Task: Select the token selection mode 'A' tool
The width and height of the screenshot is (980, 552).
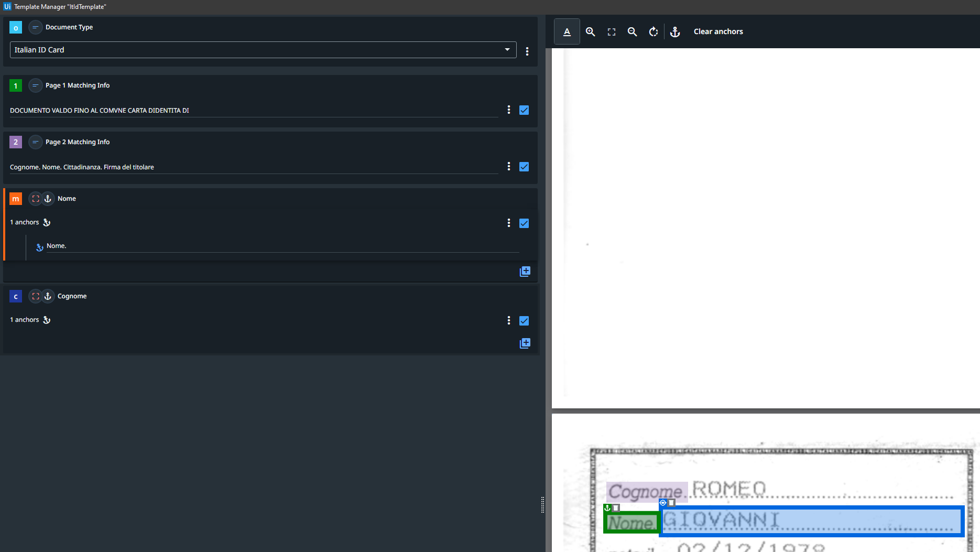Action: pyautogui.click(x=567, y=31)
